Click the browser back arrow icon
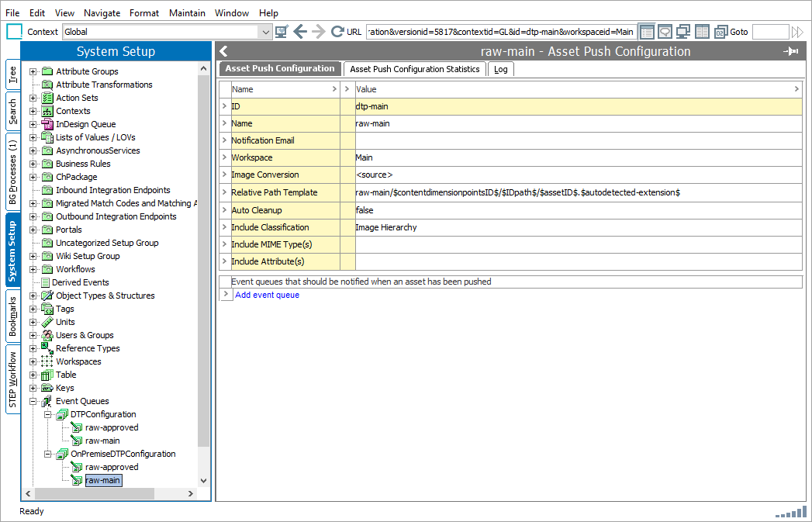 [x=300, y=32]
